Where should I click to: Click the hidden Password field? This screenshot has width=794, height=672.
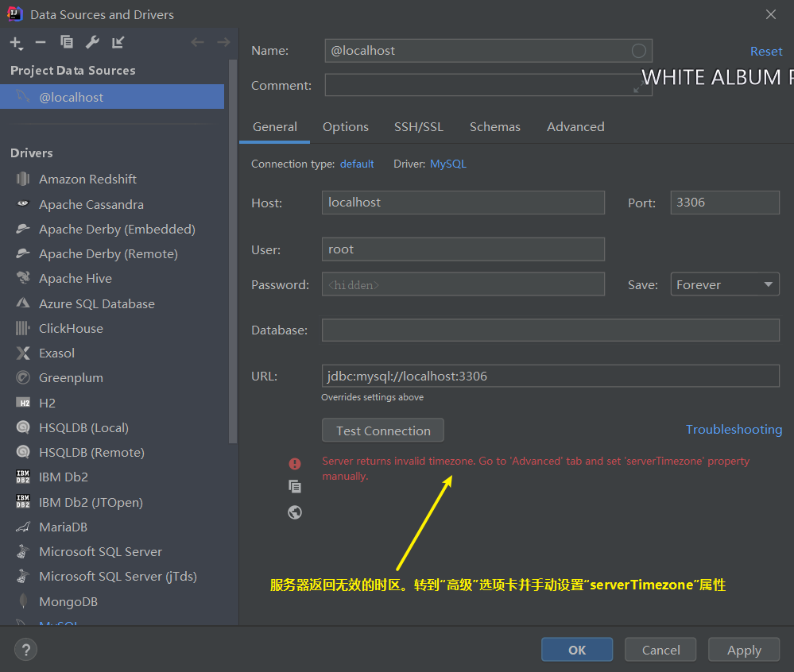(463, 284)
